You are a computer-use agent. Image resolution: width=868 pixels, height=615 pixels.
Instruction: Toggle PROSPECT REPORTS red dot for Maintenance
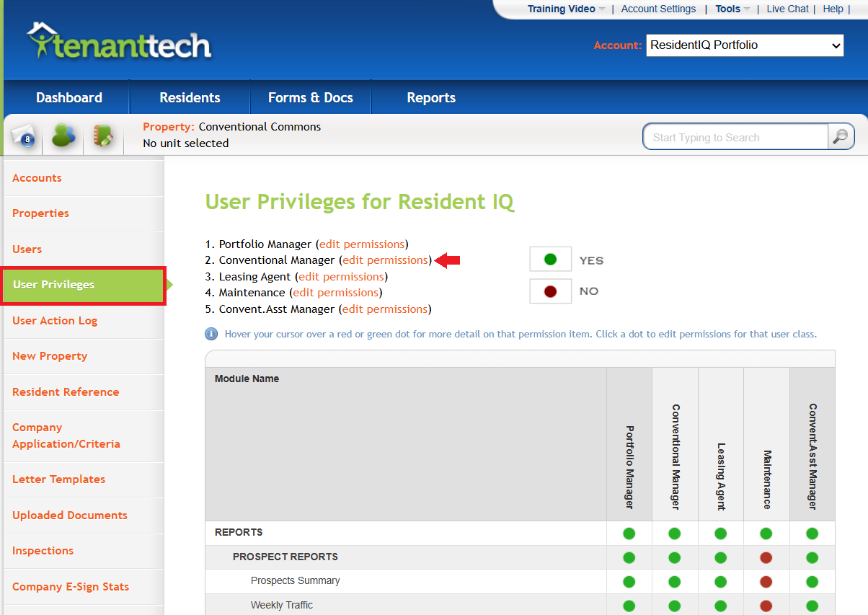tap(766, 557)
